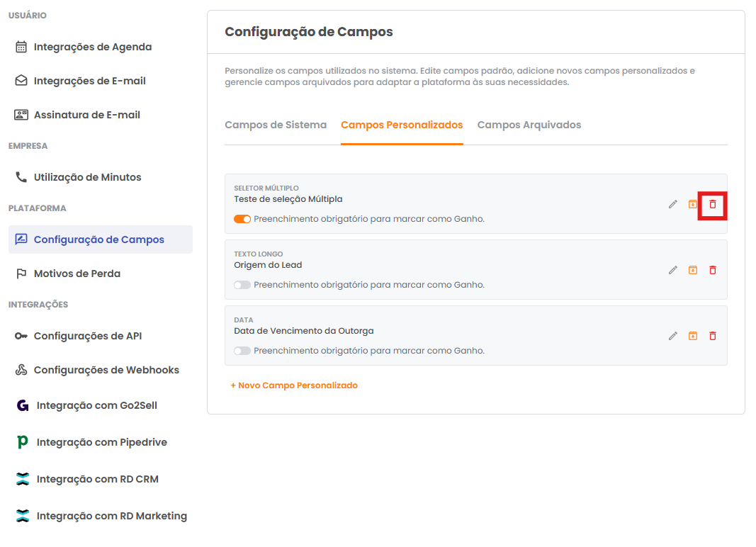Select the Campos Personalizados tab
Screen dimensions: 756x547
pos(402,125)
